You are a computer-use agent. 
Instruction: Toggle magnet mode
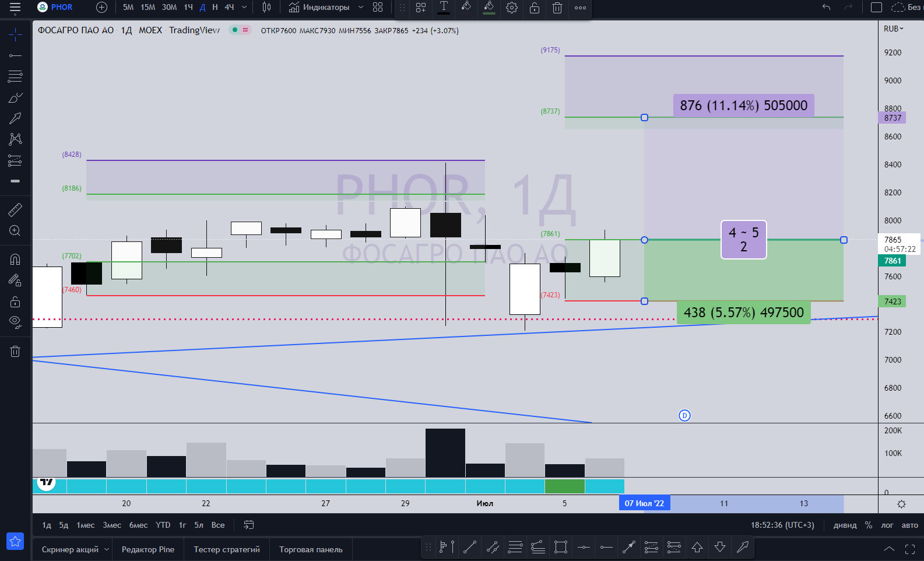click(15, 260)
